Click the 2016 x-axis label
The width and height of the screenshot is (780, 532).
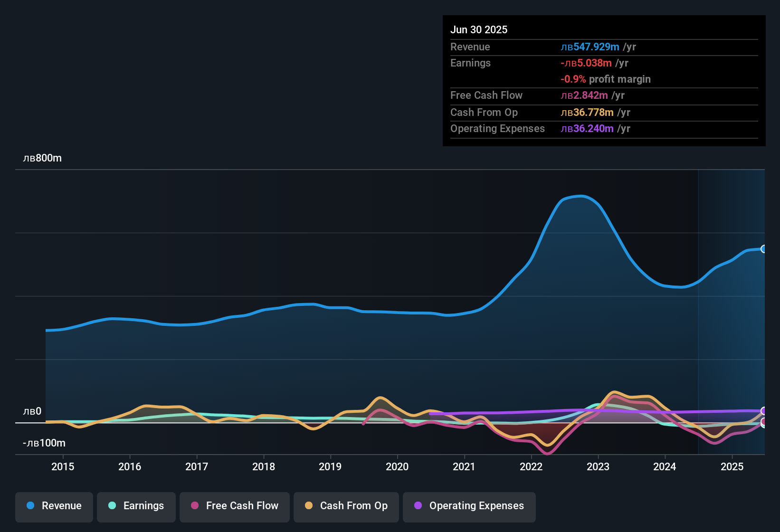(x=130, y=466)
